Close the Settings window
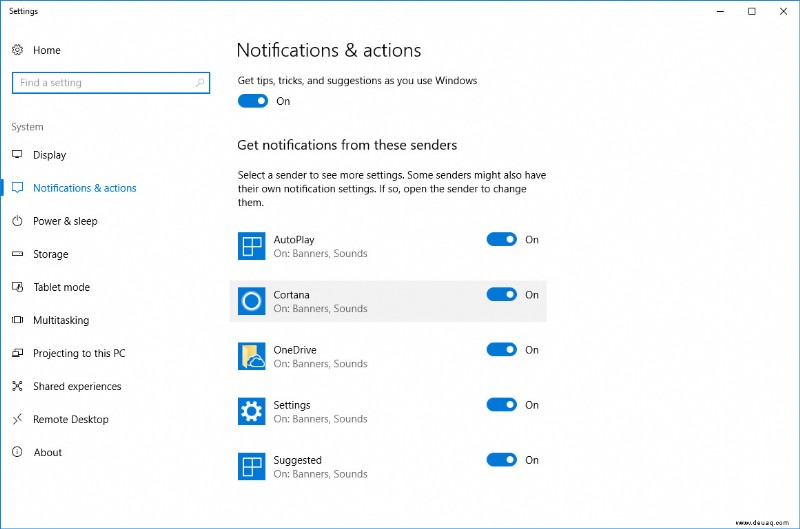Screen dimensions: 800x529 pos(783,11)
